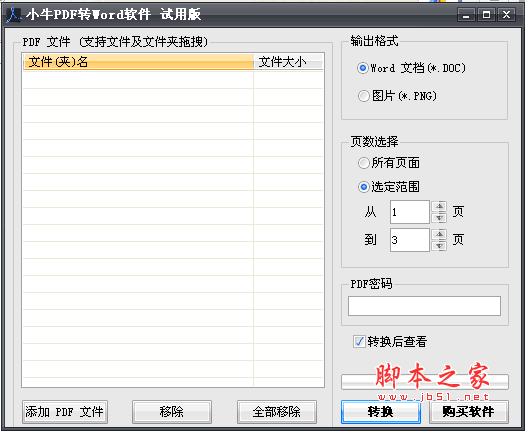525x431 pixels.
Task: Click the 添加 PDF 文件 button
Action: coord(65,412)
